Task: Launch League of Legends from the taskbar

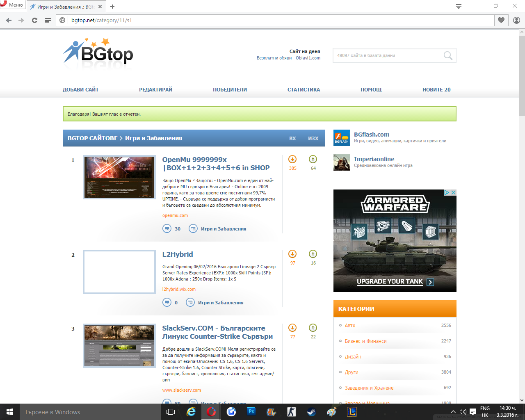Action: pos(352,412)
